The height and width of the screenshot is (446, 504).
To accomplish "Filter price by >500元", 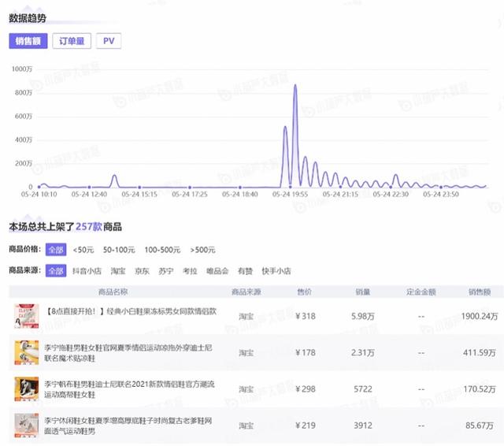I will (x=202, y=250).
